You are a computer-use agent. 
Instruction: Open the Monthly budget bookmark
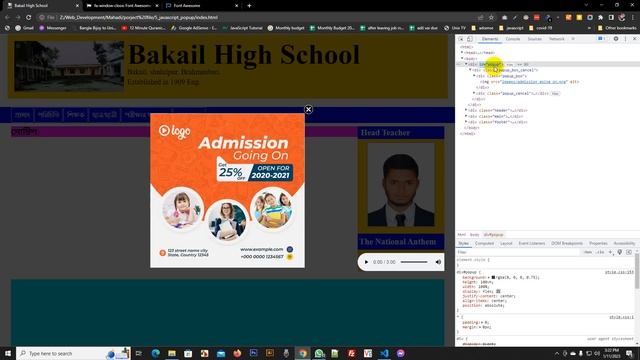(286, 28)
